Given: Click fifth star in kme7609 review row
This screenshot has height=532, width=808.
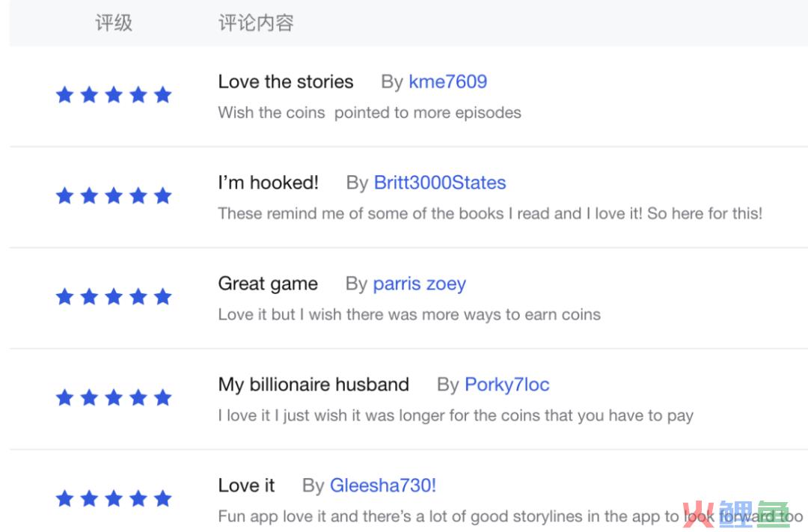Looking at the screenshot, I should tap(163, 95).
